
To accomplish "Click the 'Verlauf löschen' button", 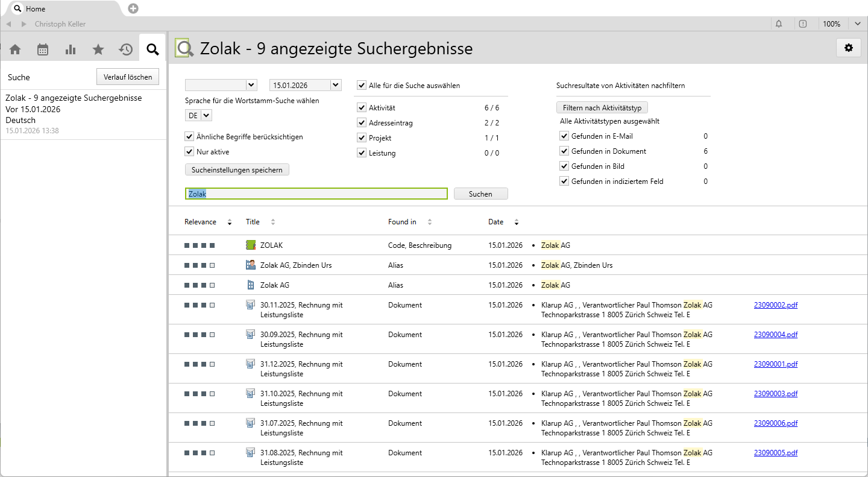I will (128, 77).
